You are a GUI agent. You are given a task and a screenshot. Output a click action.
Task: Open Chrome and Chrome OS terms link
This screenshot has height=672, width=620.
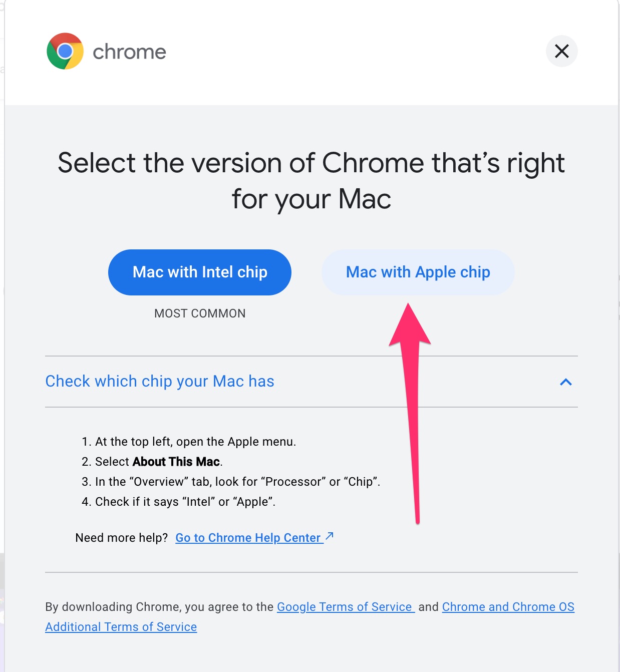(508, 607)
